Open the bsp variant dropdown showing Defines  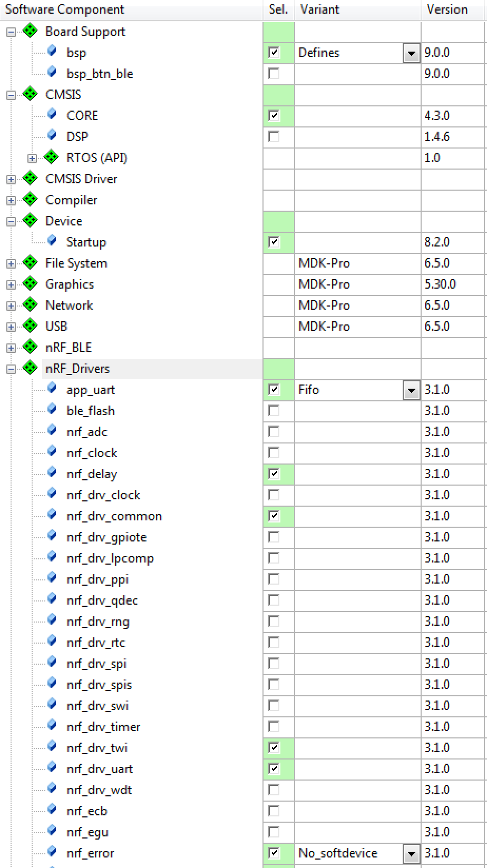click(411, 53)
